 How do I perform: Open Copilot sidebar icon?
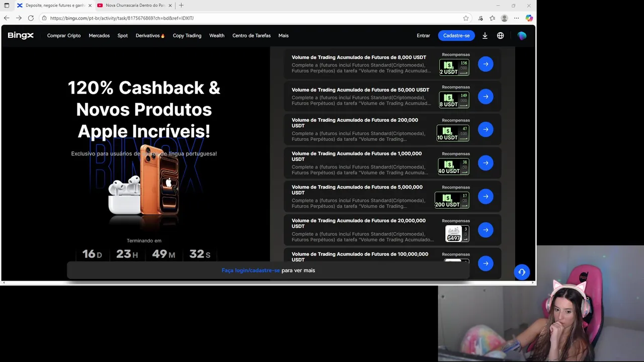[529, 18]
